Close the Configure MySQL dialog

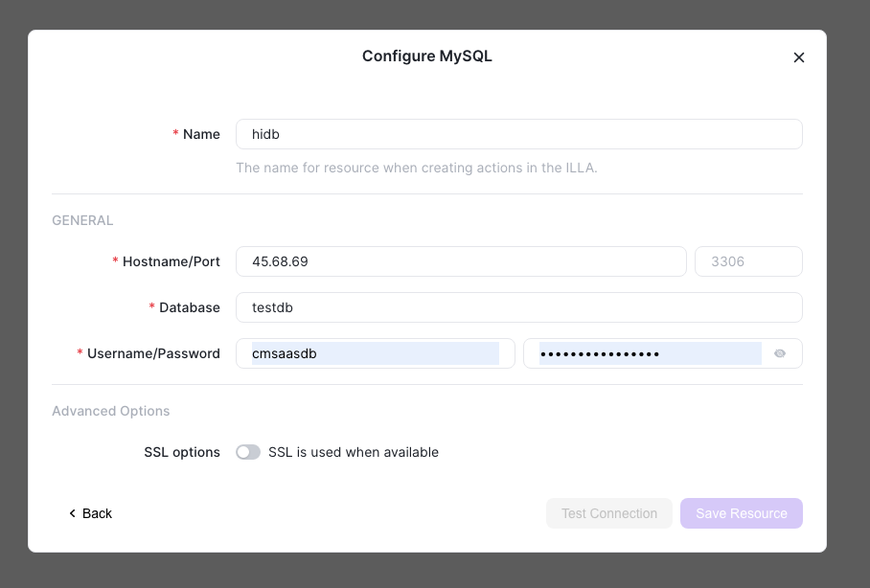pyautogui.click(x=798, y=57)
